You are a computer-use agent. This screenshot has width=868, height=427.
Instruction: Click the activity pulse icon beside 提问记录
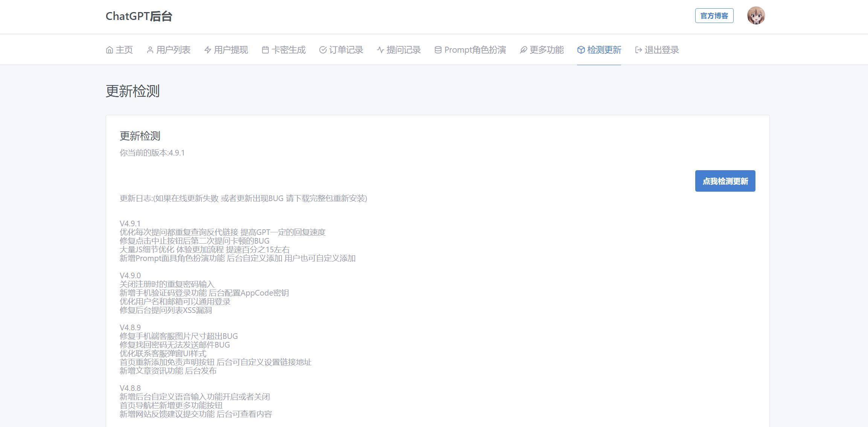coord(381,50)
